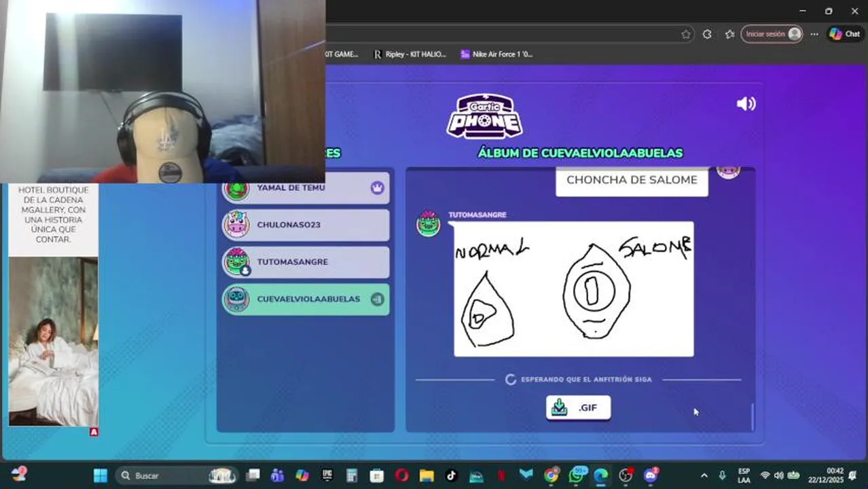Screen dimensions: 868x489
Task: Open the Calculator taskbar icon
Action: point(352,475)
